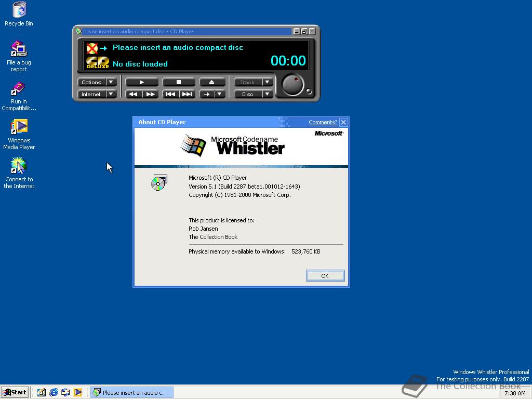The width and height of the screenshot is (532, 399).
Task: Click the round volume knob
Action: pos(293,85)
